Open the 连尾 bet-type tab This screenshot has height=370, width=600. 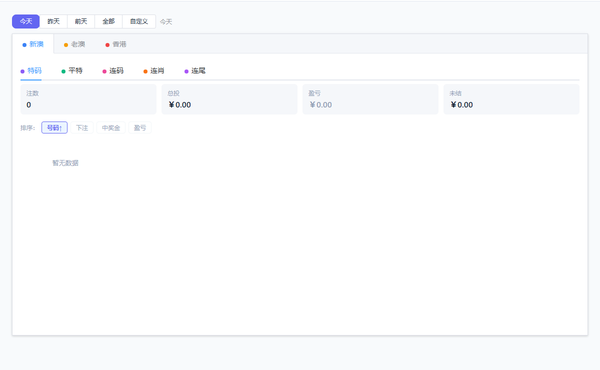click(x=195, y=71)
